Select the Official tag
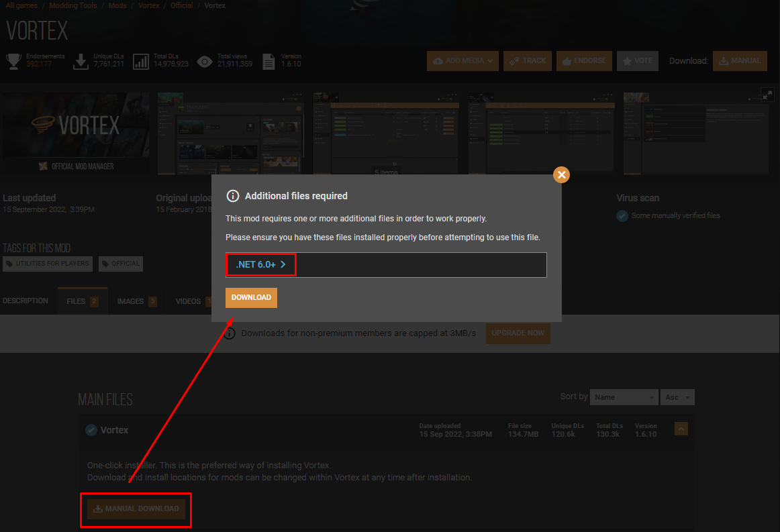Image resolution: width=780 pixels, height=532 pixels. pyautogui.click(x=121, y=264)
